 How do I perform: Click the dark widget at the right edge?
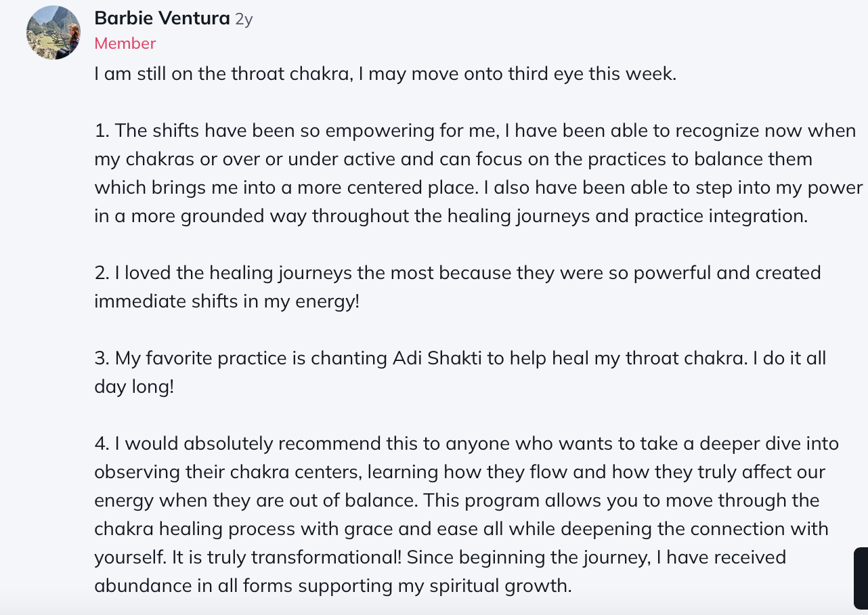pyautogui.click(x=861, y=578)
